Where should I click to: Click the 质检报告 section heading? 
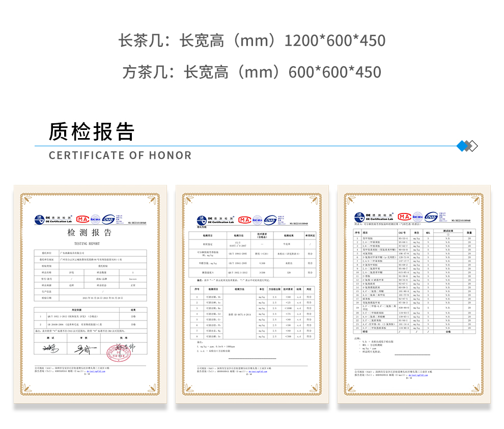click(x=92, y=131)
